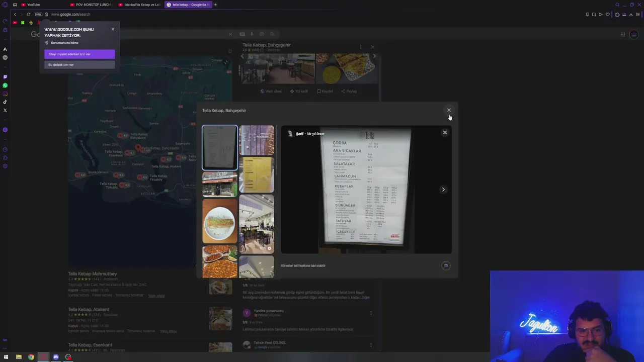Open Google account avatar
Screen dimensions: 644x362
pos(634,34)
